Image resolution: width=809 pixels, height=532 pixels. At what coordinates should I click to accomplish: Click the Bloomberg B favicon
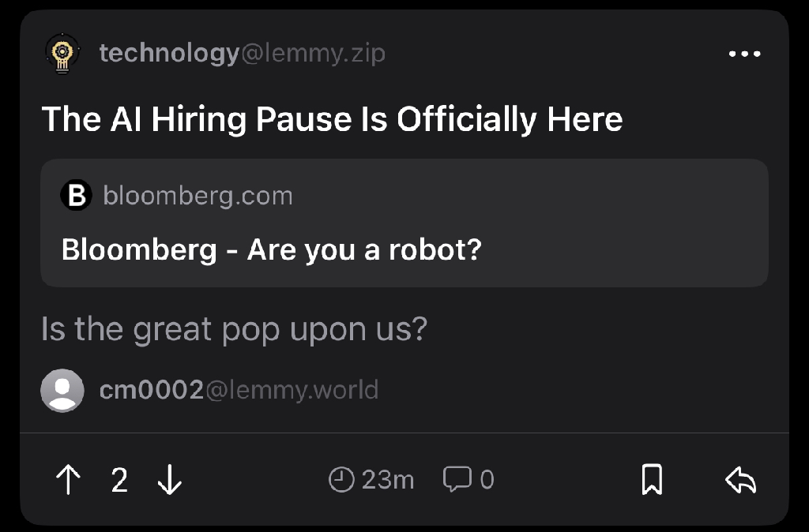point(77,195)
